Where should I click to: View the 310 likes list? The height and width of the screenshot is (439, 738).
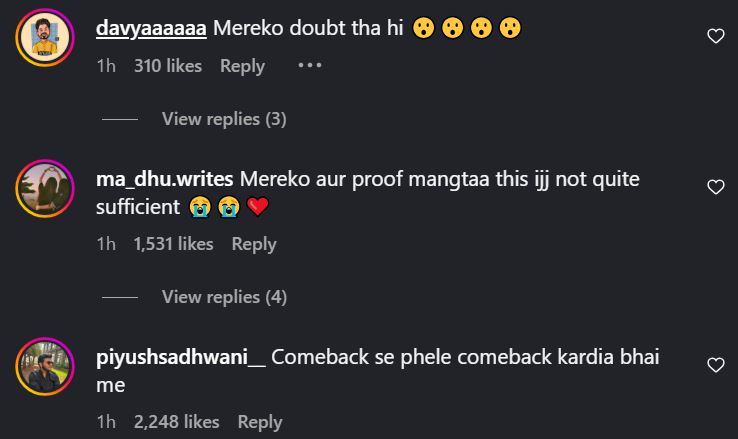coord(167,66)
